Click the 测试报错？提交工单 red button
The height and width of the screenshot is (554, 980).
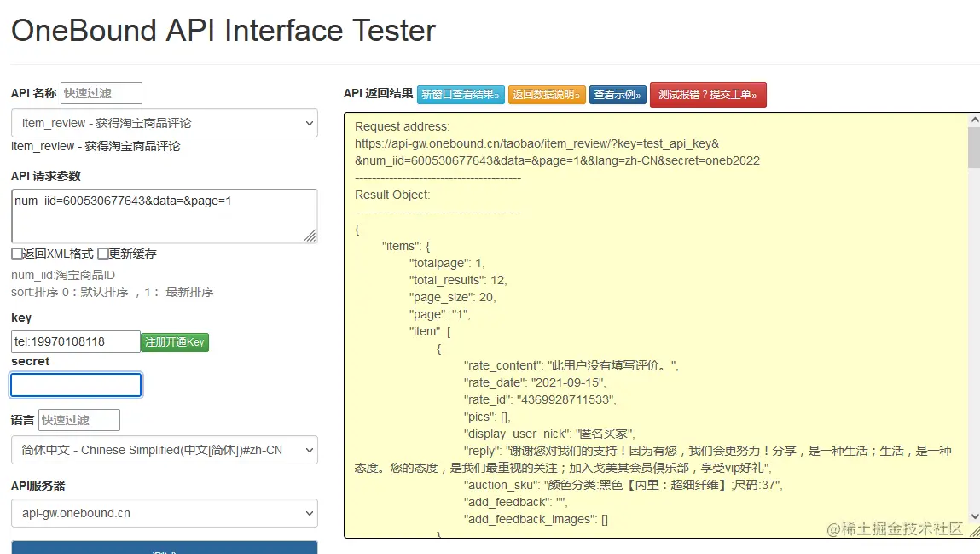coord(708,94)
